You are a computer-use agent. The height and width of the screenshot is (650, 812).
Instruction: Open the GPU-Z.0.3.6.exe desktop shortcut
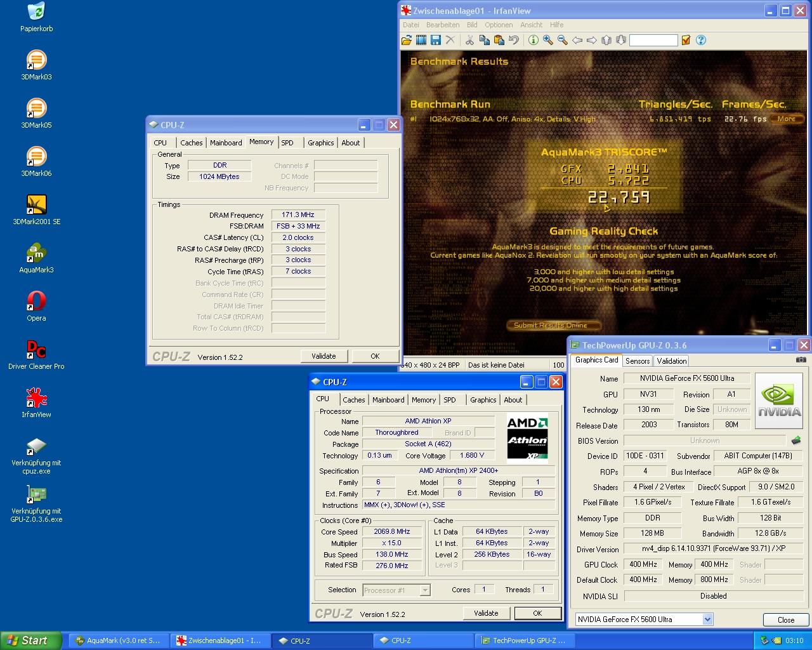36,504
